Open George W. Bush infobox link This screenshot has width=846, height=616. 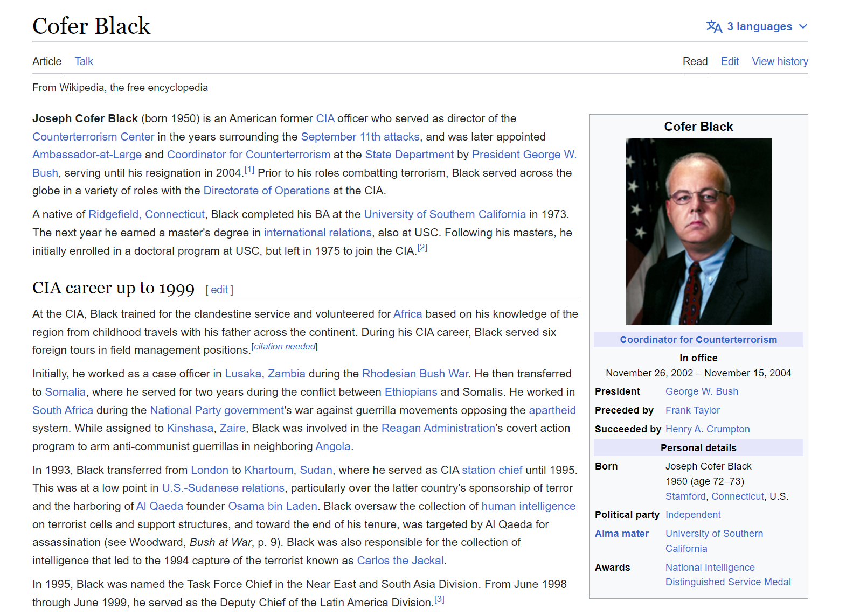702,391
